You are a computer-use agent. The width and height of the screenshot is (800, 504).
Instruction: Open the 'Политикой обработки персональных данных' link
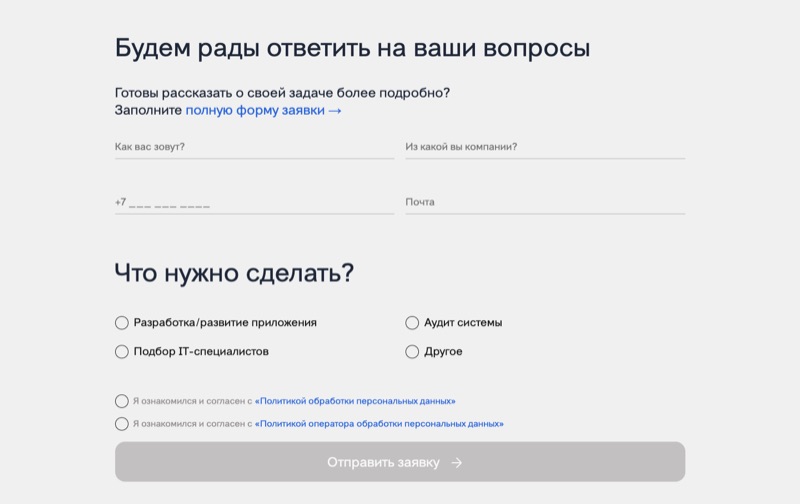coord(355,401)
